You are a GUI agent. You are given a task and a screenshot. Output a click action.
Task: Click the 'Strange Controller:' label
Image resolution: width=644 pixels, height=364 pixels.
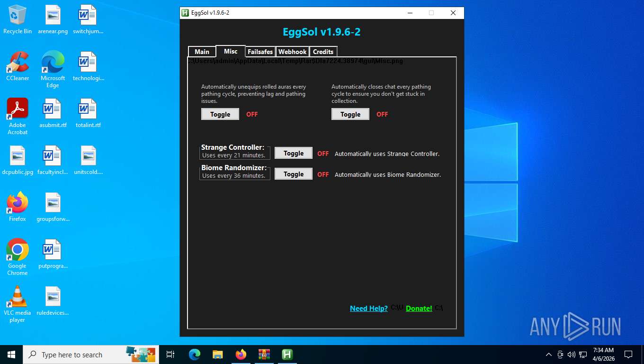click(233, 147)
